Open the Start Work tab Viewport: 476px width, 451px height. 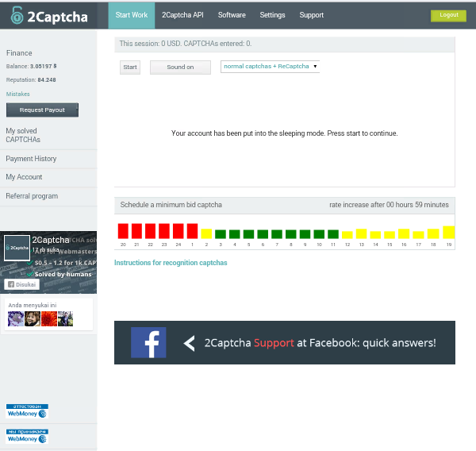click(132, 15)
